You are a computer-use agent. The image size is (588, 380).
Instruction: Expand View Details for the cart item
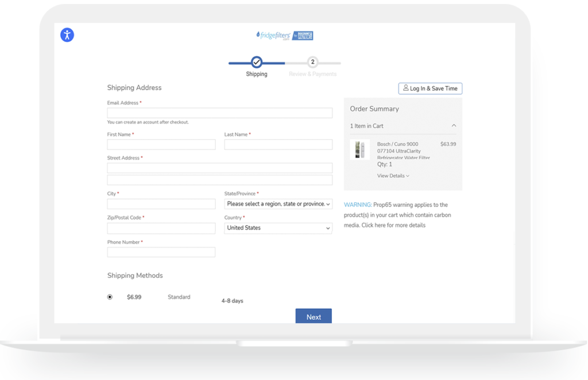click(x=393, y=176)
